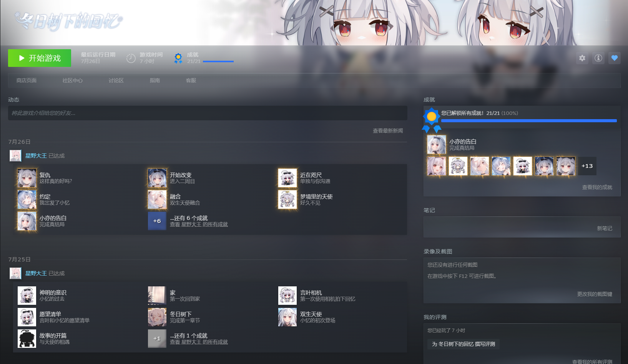Click the 言叶相机 achievement icon
The width and height of the screenshot is (628, 364).
coord(287,296)
